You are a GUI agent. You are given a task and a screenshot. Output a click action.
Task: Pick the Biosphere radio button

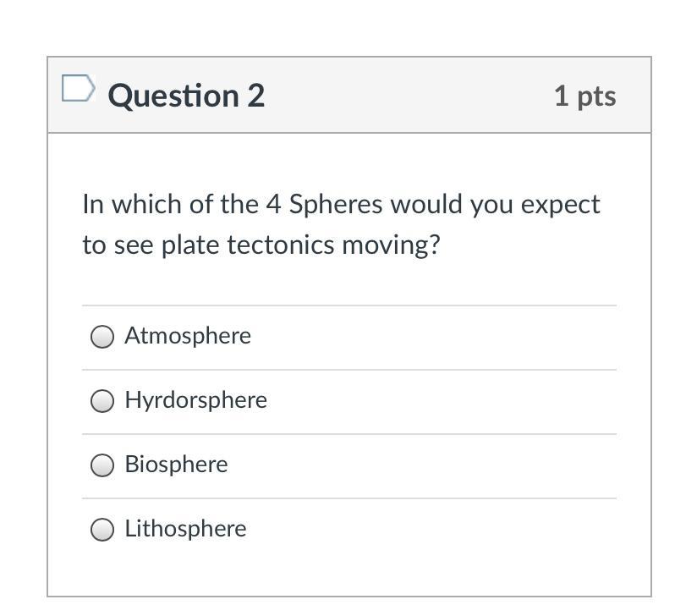point(102,465)
